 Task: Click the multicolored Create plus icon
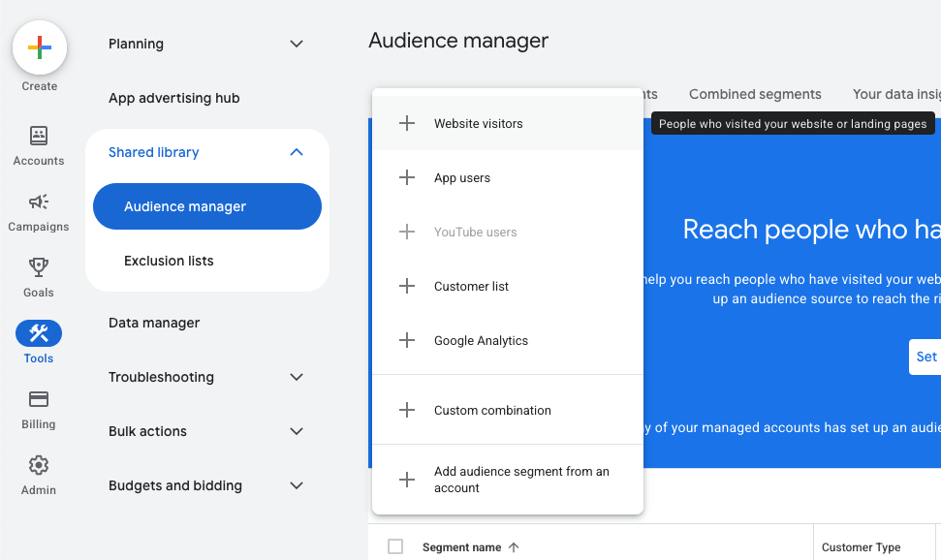[x=39, y=47]
